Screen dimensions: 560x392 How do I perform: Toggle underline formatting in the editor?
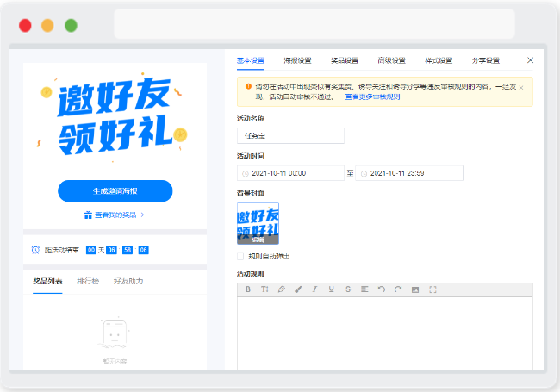332,289
